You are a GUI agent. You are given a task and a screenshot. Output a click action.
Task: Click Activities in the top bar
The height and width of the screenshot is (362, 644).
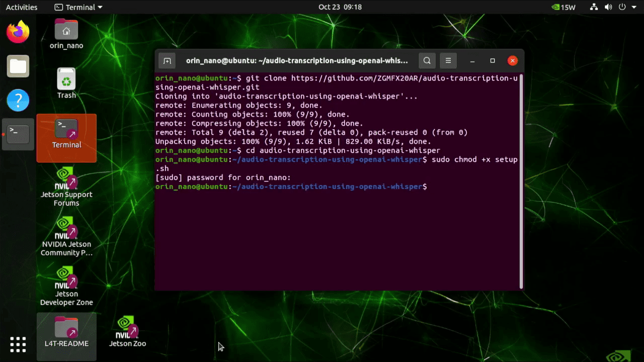21,7
